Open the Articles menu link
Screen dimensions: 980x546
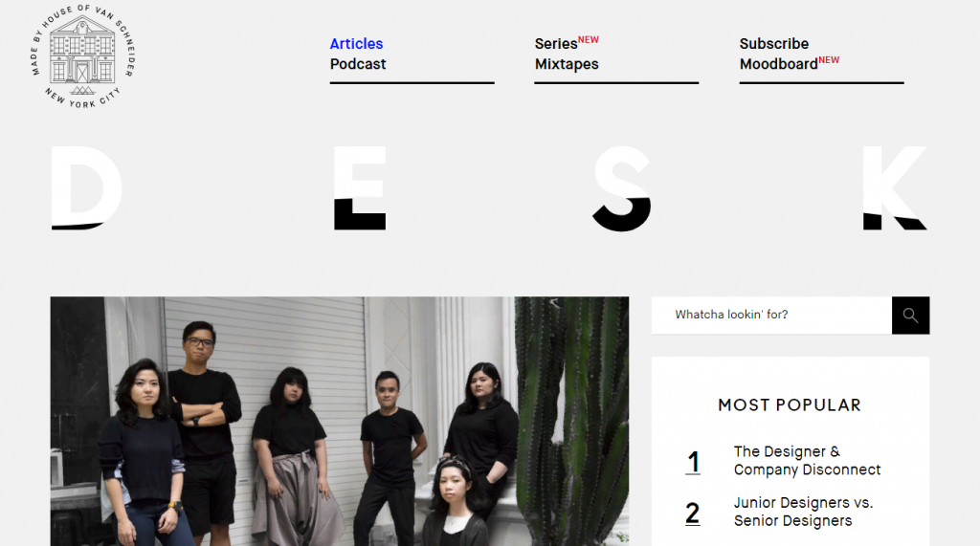pyautogui.click(x=356, y=44)
